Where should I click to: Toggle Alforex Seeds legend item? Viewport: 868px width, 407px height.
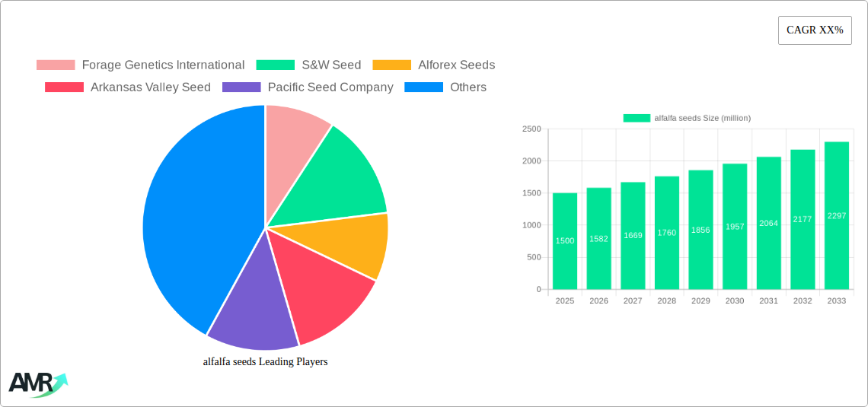coord(434,65)
